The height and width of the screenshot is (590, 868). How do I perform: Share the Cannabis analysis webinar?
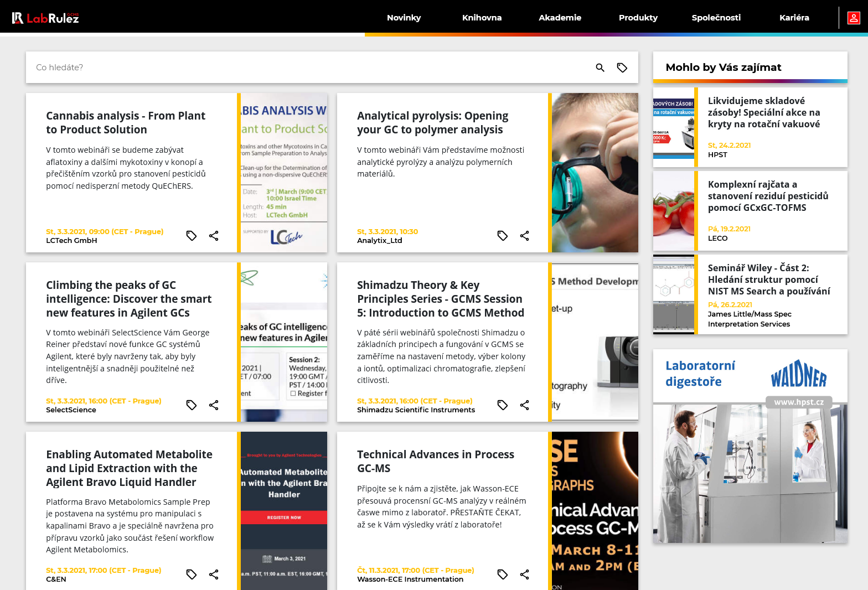(214, 236)
